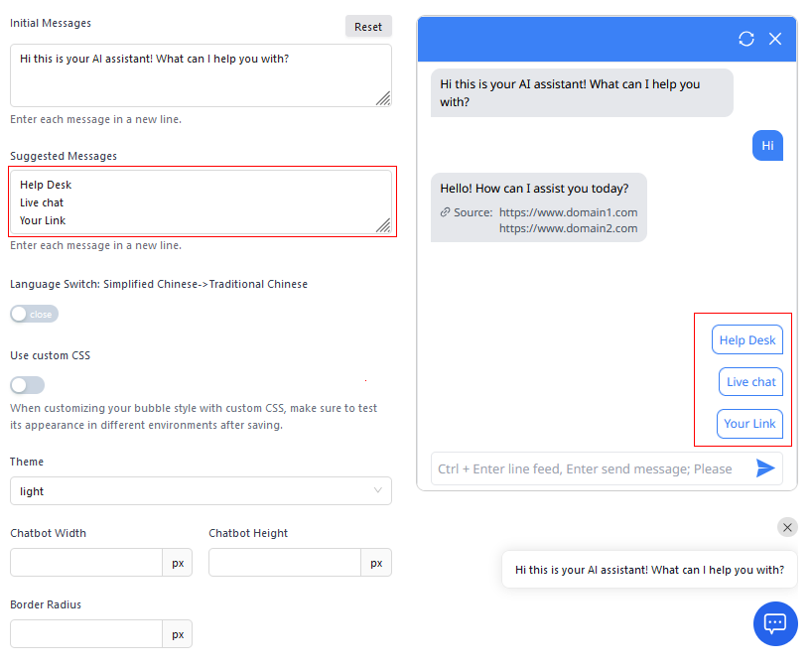The width and height of the screenshot is (812, 666).
Task: Dismiss the welcome popup with its X icon
Action: [x=787, y=527]
